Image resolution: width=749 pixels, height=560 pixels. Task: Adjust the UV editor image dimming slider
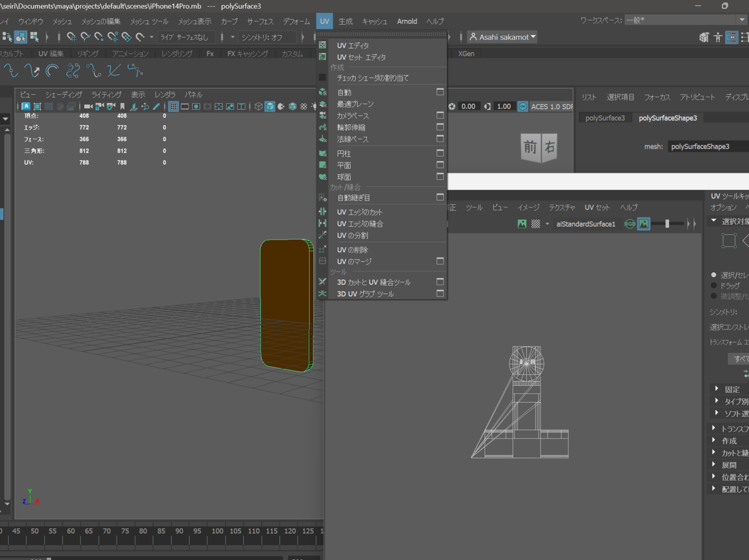pyautogui.click(x=667, y=224)
